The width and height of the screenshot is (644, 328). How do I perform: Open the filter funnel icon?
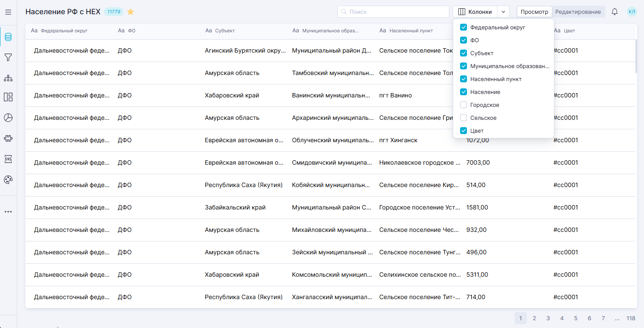coord(8,57)
